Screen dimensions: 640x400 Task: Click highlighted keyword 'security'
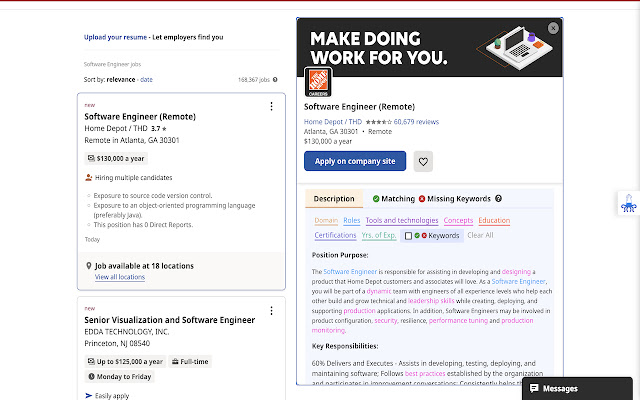pos(386,320)
